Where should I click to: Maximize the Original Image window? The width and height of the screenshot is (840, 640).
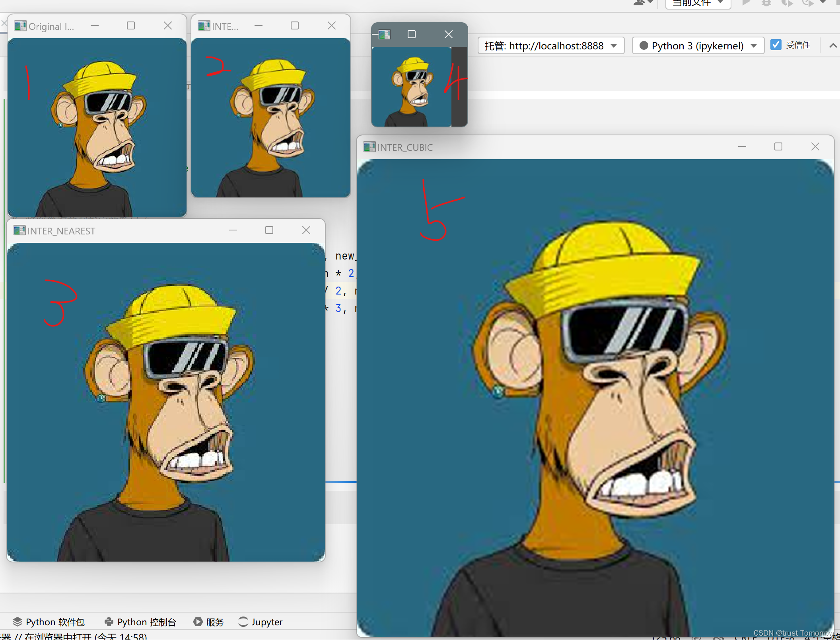(131, 25)
